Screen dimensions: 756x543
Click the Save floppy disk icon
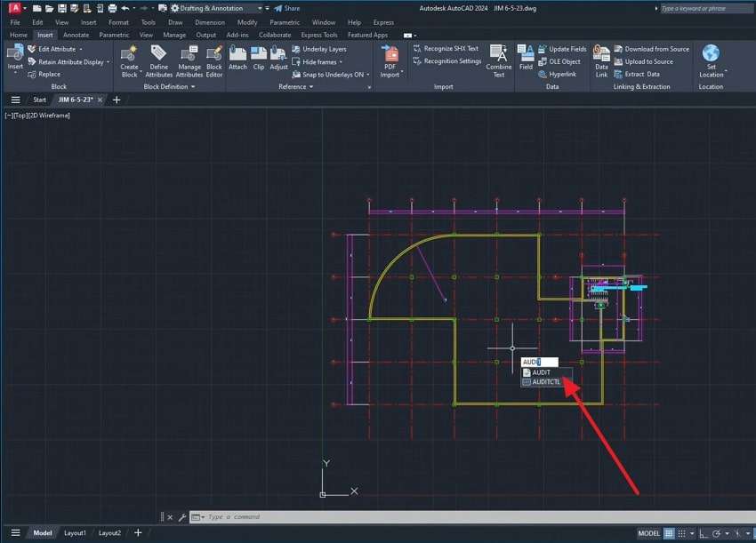(61, 8)
